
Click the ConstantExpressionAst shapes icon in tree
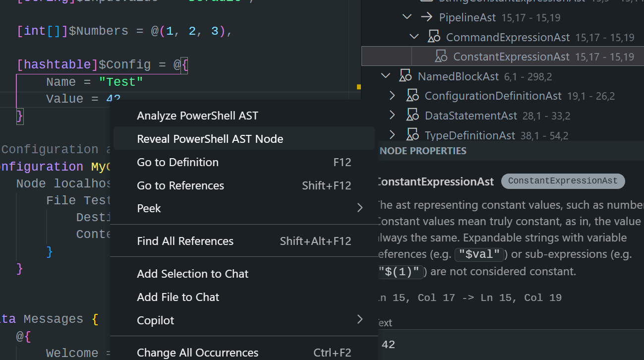click(441, 57)
